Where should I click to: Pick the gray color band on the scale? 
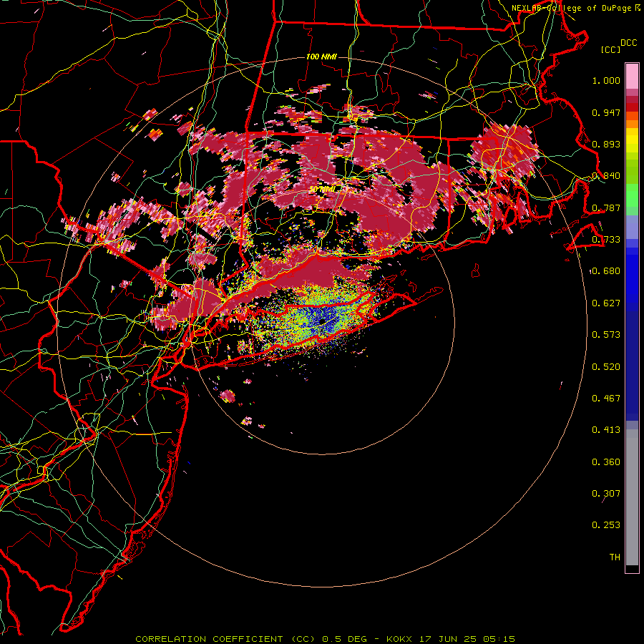(x=632, y=497)
